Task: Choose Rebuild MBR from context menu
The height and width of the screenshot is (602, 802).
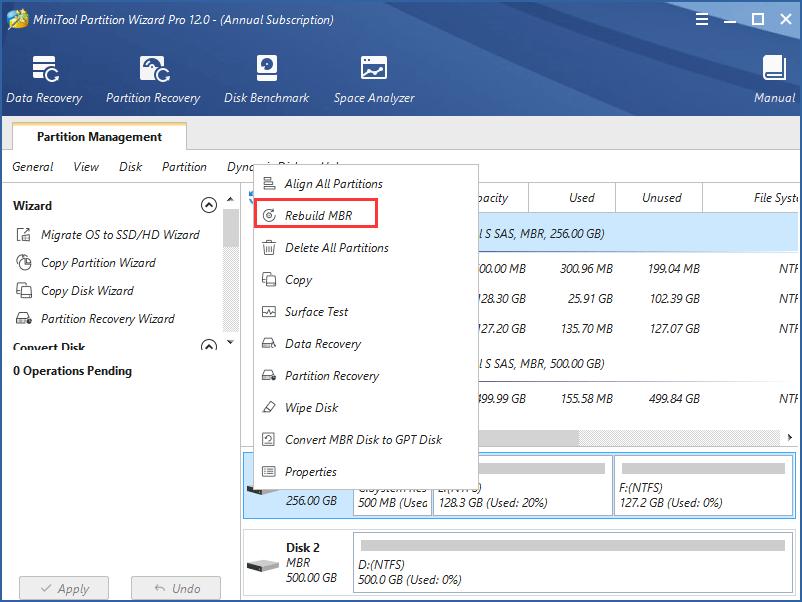Action: 366,215
